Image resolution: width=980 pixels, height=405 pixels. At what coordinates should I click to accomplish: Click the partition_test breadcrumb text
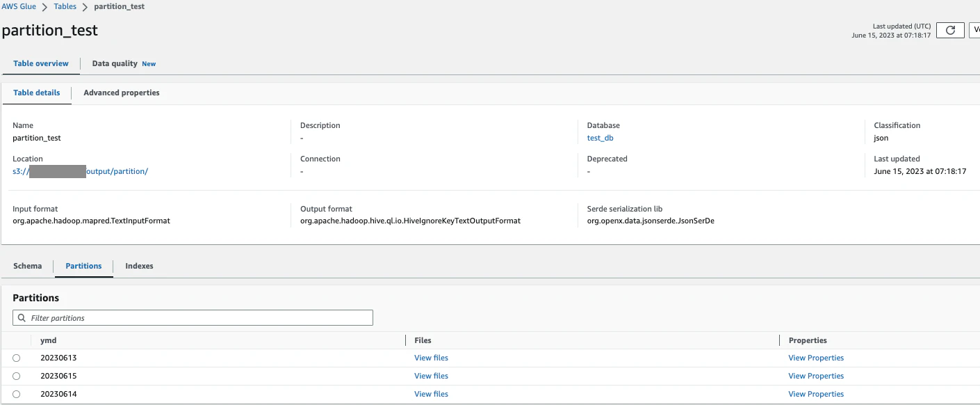120,6
